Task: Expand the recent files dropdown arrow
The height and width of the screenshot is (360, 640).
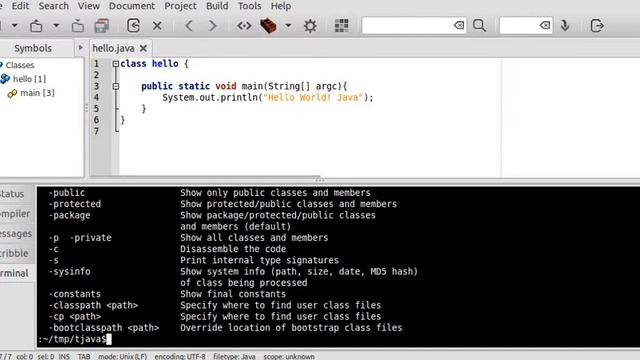Action: 56,26
